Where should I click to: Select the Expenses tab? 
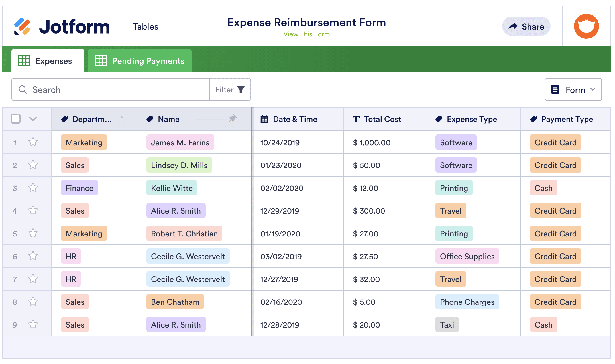48,61
